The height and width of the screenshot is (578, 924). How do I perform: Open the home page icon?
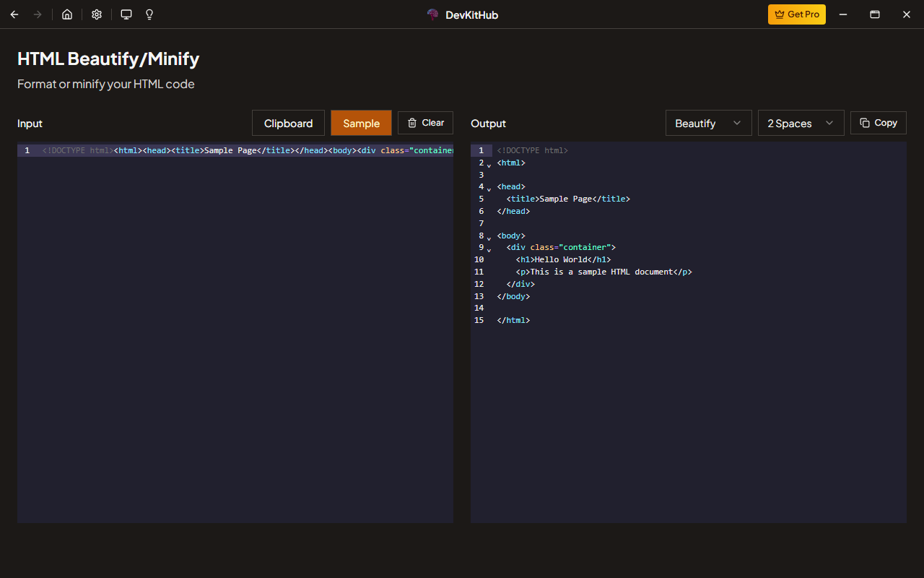coord(67,14)
